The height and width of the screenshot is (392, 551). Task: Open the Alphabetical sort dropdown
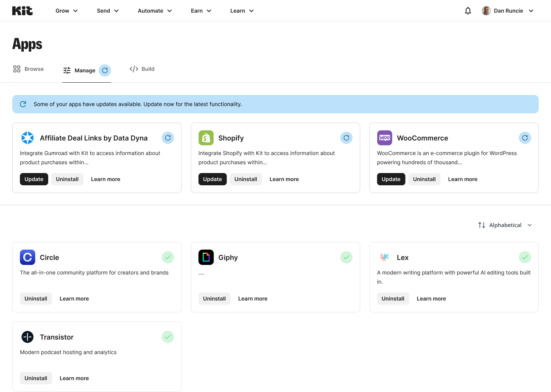coord(505,225)
